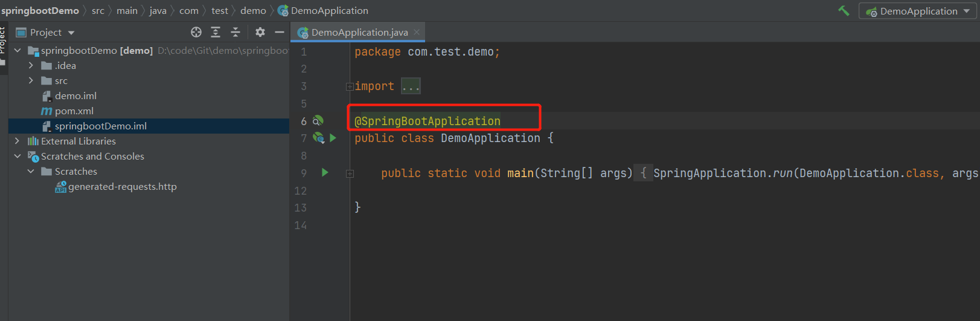Click the Spring bean gutter icon on line 6
The height and width of the screenshot is (321, 980).
[318, 121]
